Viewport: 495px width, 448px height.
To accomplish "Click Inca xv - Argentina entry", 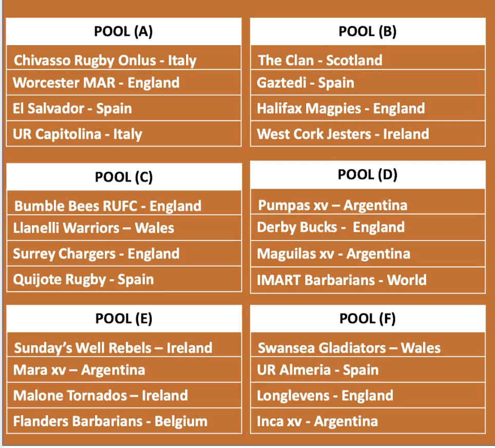I will click(x=368, y=421).
